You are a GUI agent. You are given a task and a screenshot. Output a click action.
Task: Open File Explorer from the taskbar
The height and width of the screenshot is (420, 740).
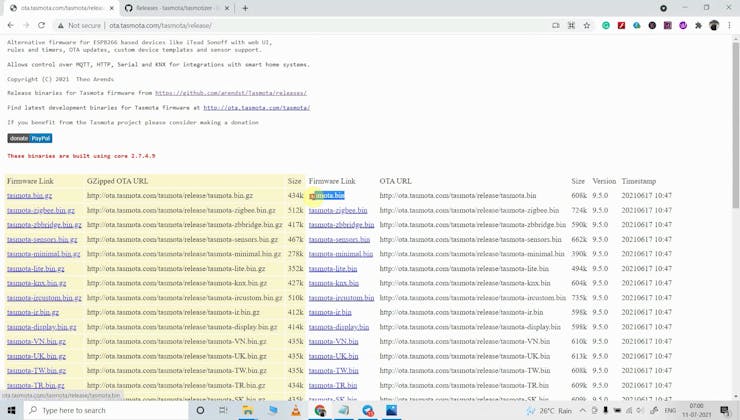click(x=248, y=410)
